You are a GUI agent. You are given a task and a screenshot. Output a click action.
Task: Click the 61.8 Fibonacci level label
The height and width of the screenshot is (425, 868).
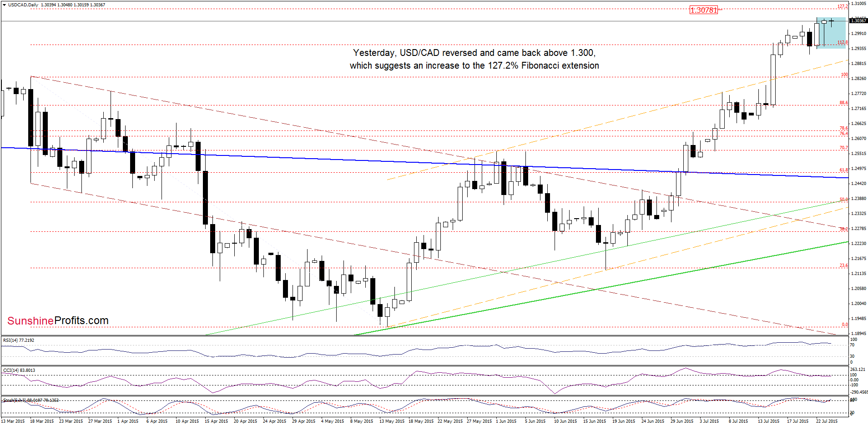(843, 170)
